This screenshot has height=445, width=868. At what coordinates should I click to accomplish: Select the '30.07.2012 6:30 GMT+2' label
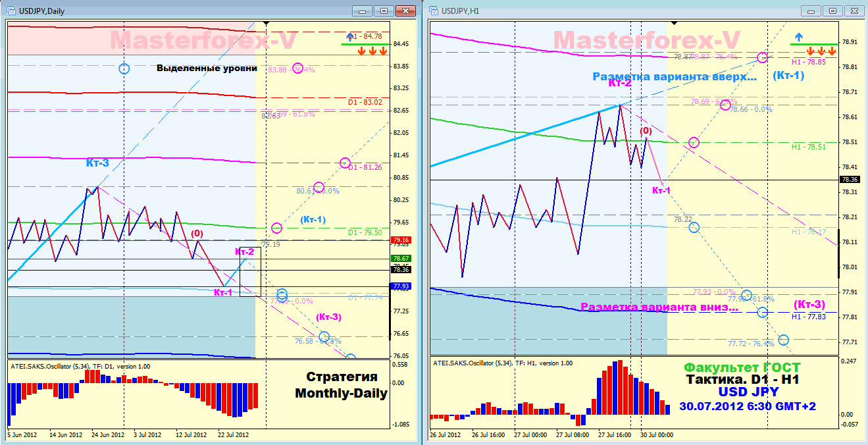click(x=747, y=406)
